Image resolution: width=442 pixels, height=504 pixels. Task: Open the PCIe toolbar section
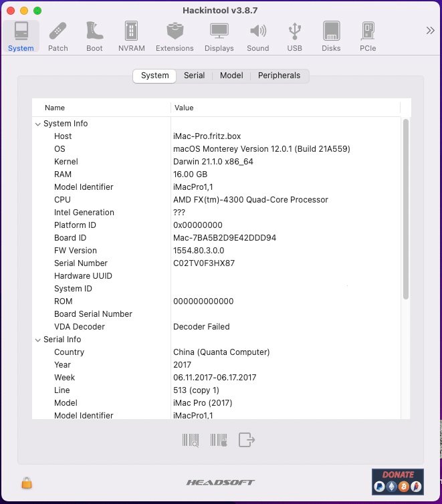coord(368,36)
